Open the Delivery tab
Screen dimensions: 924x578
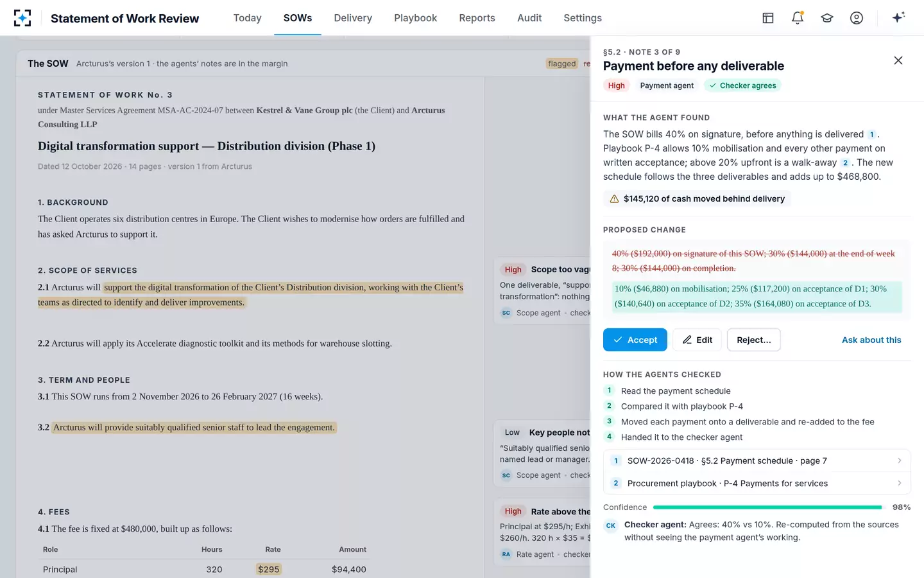tap(353, 18)
